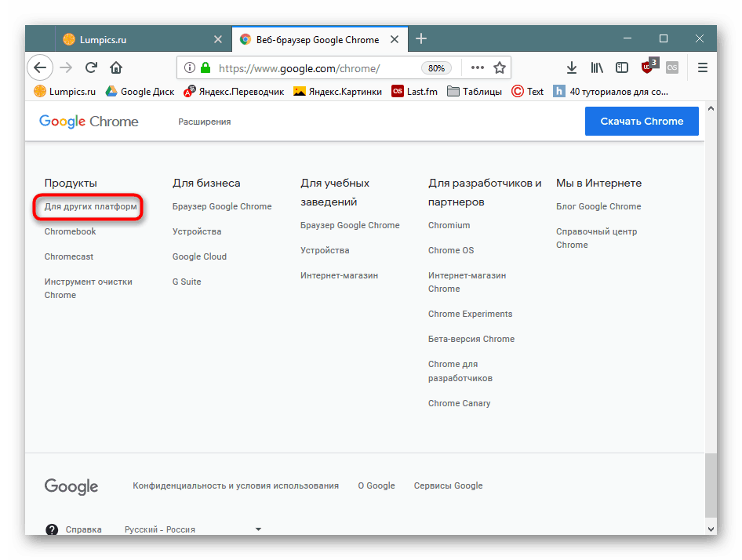The height and width of the screenshot is (560, 742).
Task: Open Интернет-магазин under Для учебных заведений
Action: tap(339, 275)
